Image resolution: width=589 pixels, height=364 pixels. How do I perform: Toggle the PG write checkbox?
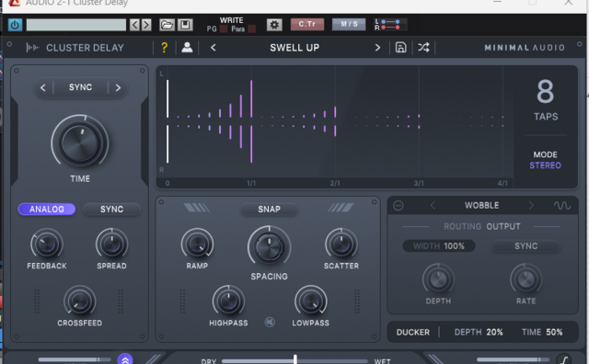pos(224,28)
